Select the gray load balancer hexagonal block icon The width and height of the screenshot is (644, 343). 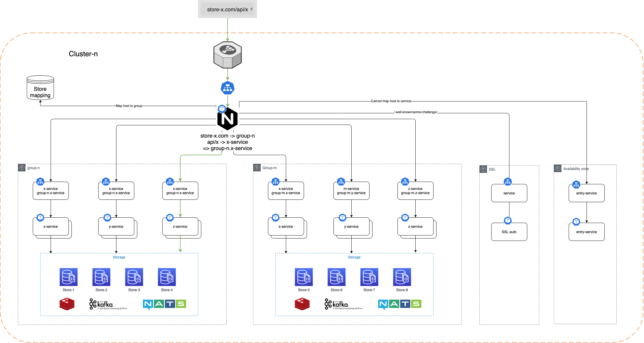227,55
